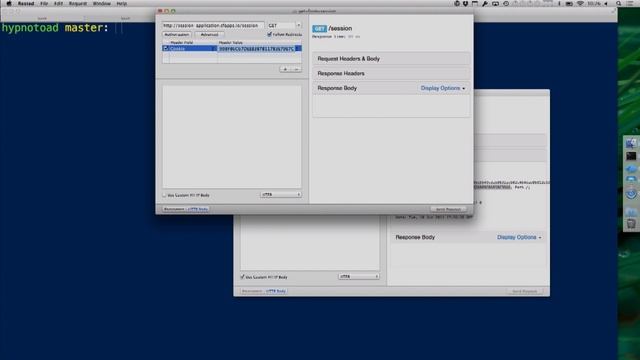
Task: Open Notification Center in menu bar
Action: (631, 3)
